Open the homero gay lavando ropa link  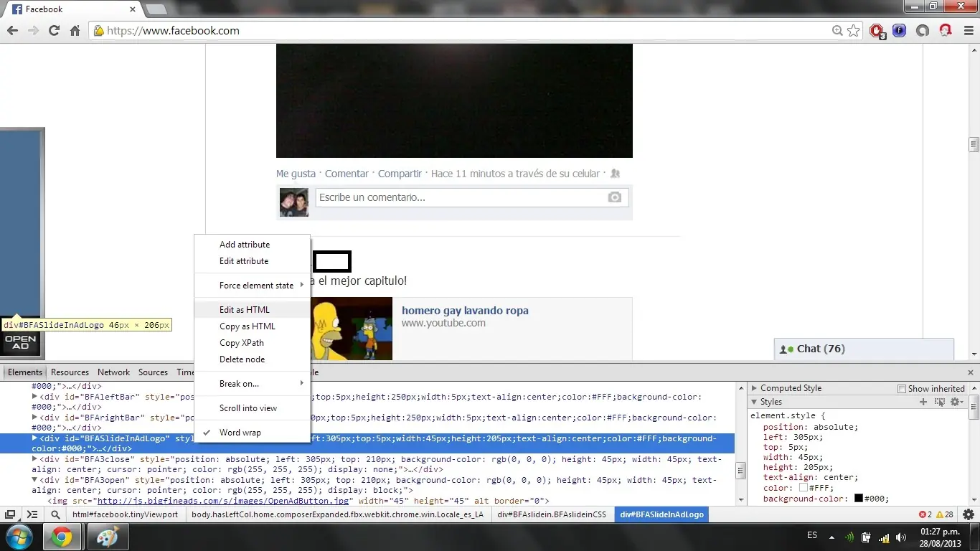click(x=465, y=311)
